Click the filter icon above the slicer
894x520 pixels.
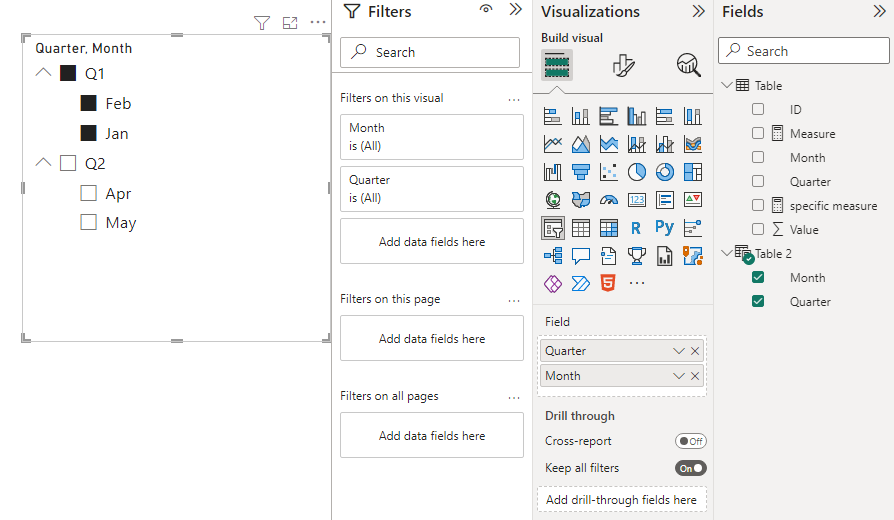[x=262, y=23]
